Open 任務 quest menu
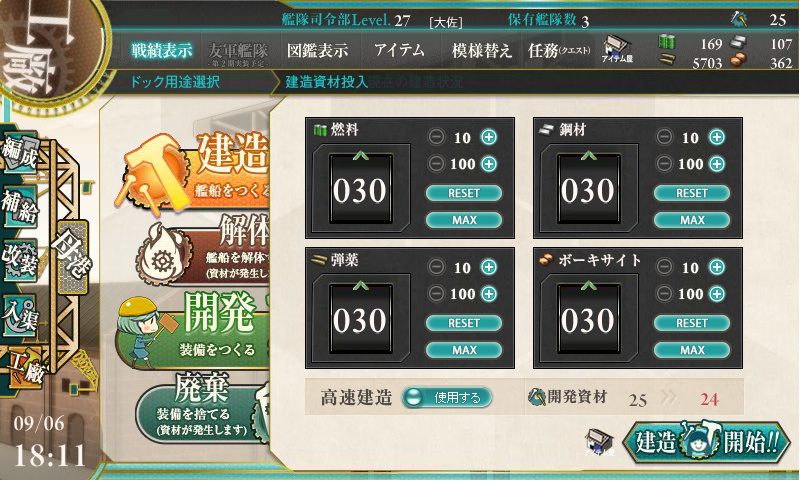 pyautogui.click(x=559, y=50)
